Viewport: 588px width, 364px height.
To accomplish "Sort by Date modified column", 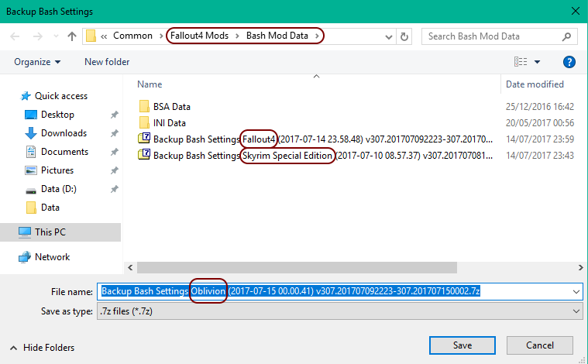I will coord(535,84).
